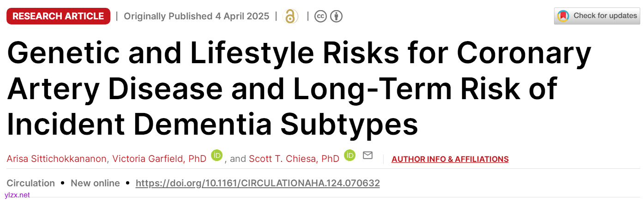
Task: Open author Scott T. Chiesa, PhD link
Action: (x=294, y=159)
